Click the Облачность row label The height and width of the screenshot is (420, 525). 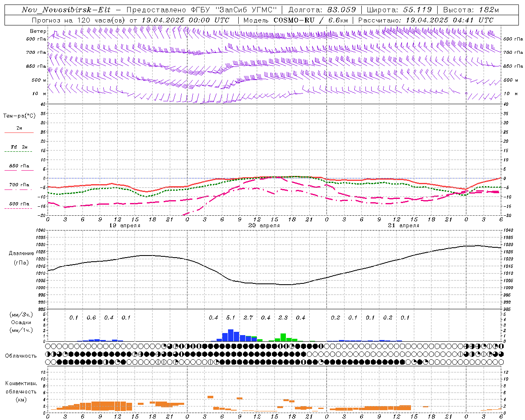click(21, 356)
